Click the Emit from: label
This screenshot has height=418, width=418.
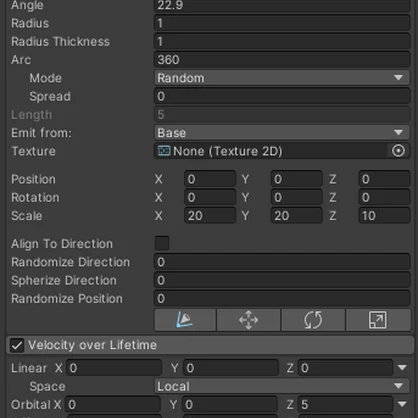pyautogui.click(x=41, y=133)
